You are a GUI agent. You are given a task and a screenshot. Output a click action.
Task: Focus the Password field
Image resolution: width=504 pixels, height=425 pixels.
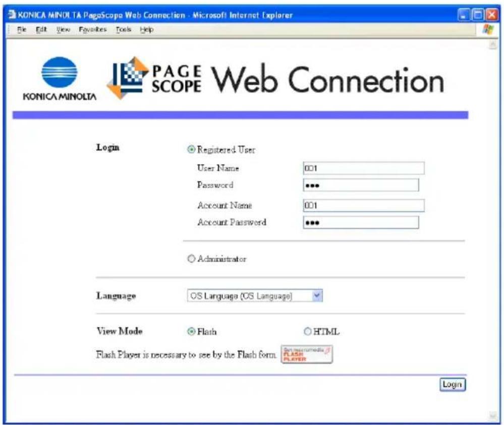tap(361, 186)
